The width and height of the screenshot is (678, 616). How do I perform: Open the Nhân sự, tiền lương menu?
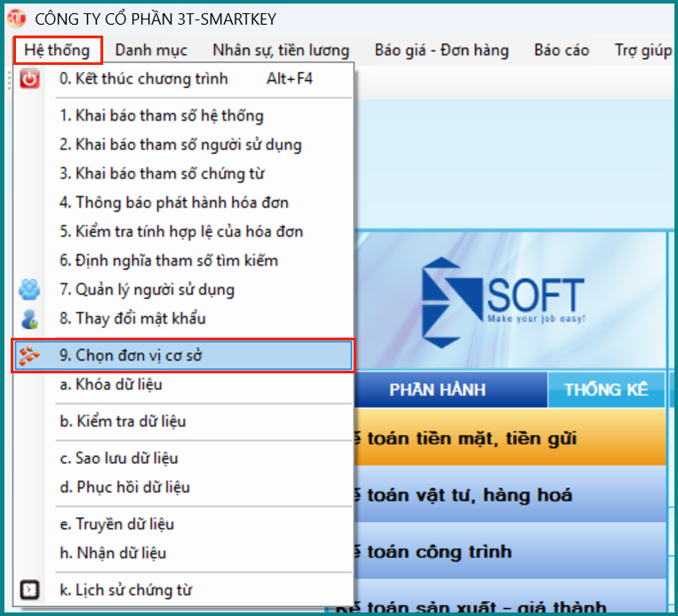click(x=281, y=50)
